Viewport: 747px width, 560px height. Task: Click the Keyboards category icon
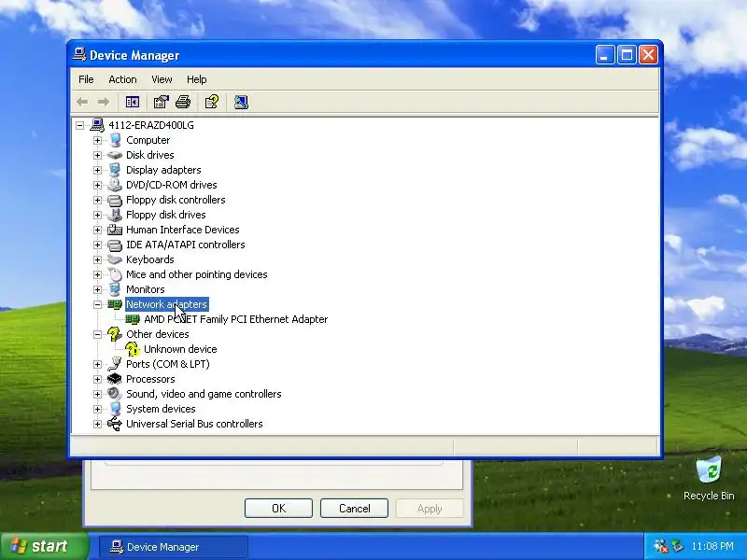click(115, 259)
